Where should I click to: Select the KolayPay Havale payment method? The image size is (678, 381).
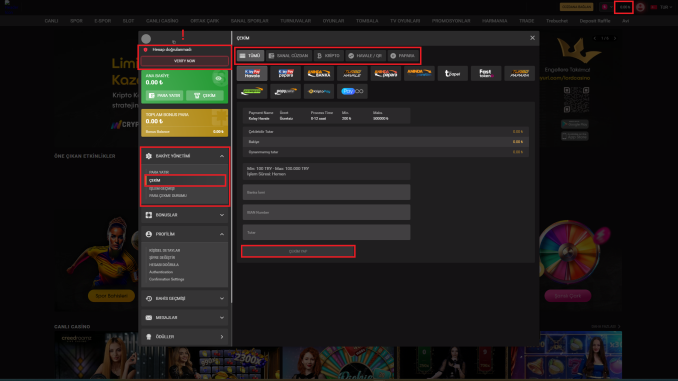pos(253,74)
